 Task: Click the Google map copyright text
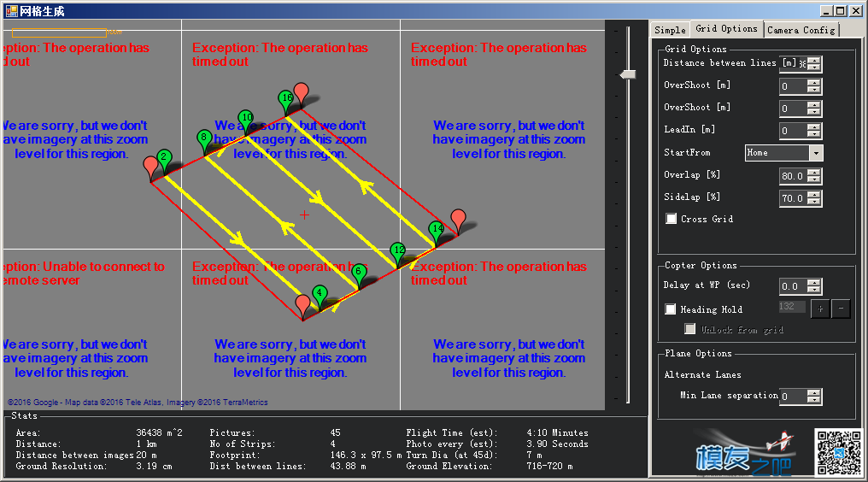tap(138, 403)
